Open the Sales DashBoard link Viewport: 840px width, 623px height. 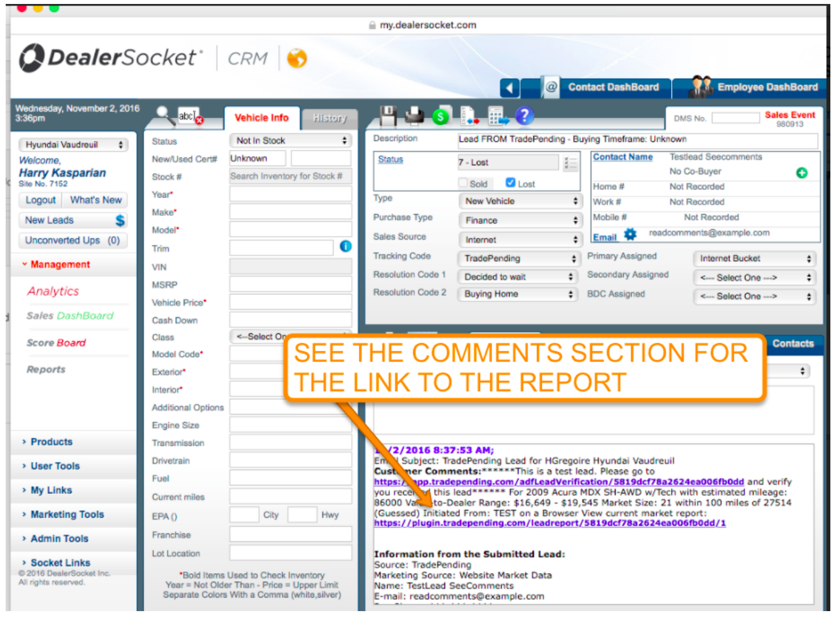tap(70, 316)
